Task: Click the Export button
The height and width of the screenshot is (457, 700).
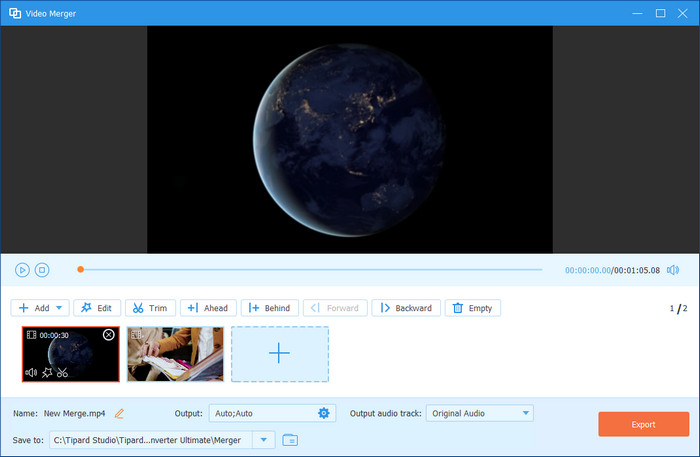Action: [x=644, y=424]
